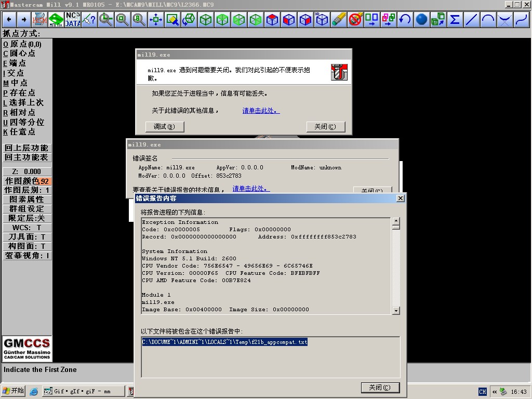Viewport: 532px width, 399px height.
Task: Switch to Gif taskbar window button
Action: click(x=84, y=391)
